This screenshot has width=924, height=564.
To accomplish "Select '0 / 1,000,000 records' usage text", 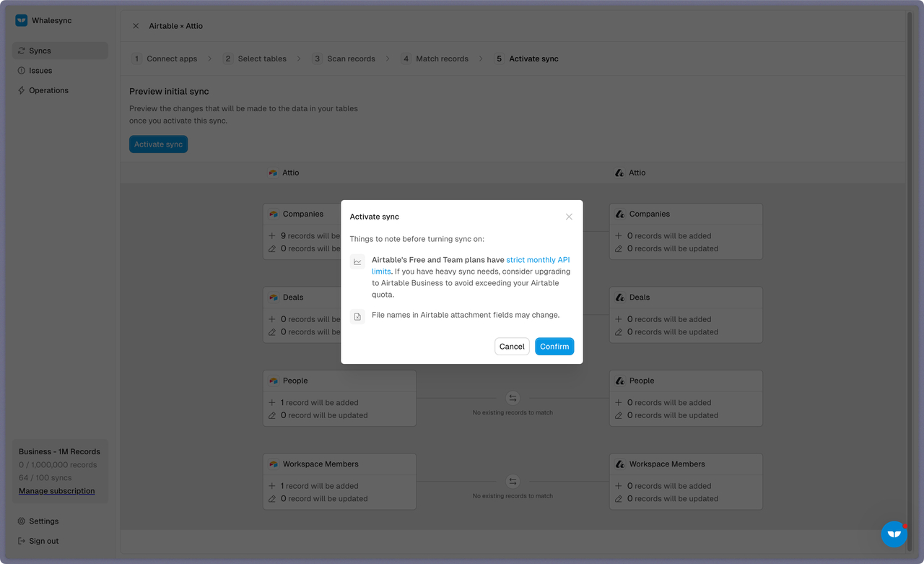I will (58, 465).
